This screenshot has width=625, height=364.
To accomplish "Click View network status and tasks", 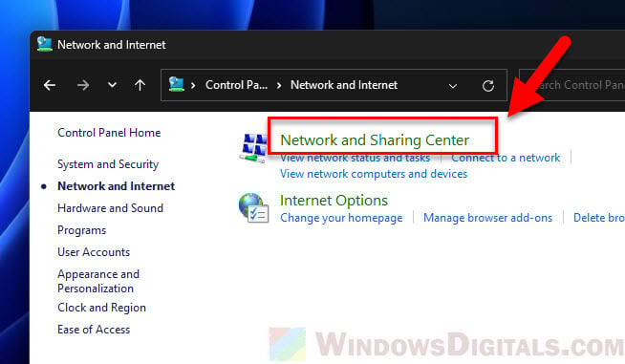I will pos(356,158).
